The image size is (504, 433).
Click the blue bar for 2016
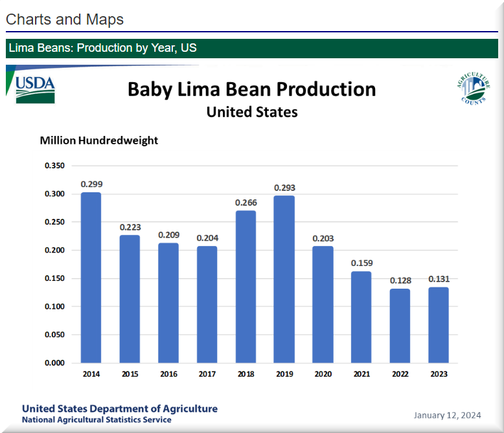168,303
